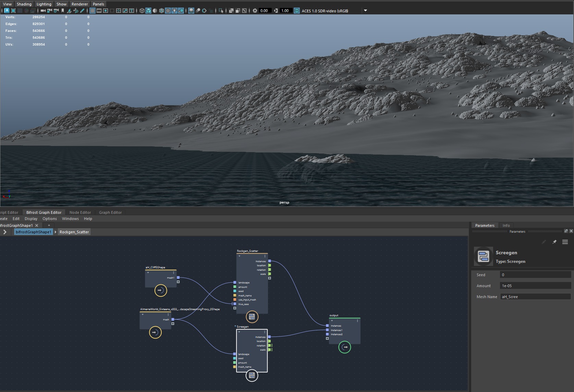Viewport: 574px width, 392px height.
Task: Collapse the output node with its triangle
Action: (332, 321)
